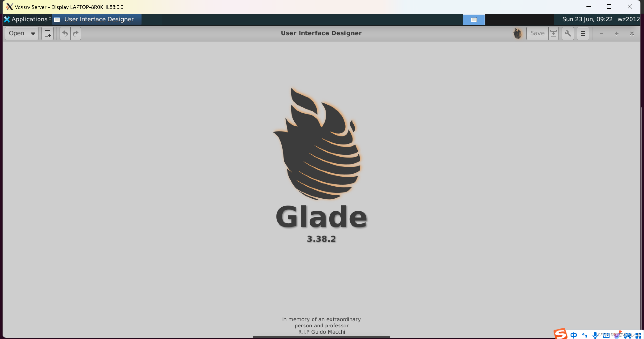Toggle Sogou punctuation mode button

click(x=584, y=335)
